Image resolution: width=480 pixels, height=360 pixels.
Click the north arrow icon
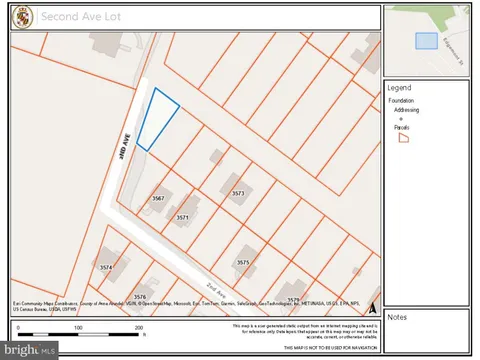pos(373,308)
